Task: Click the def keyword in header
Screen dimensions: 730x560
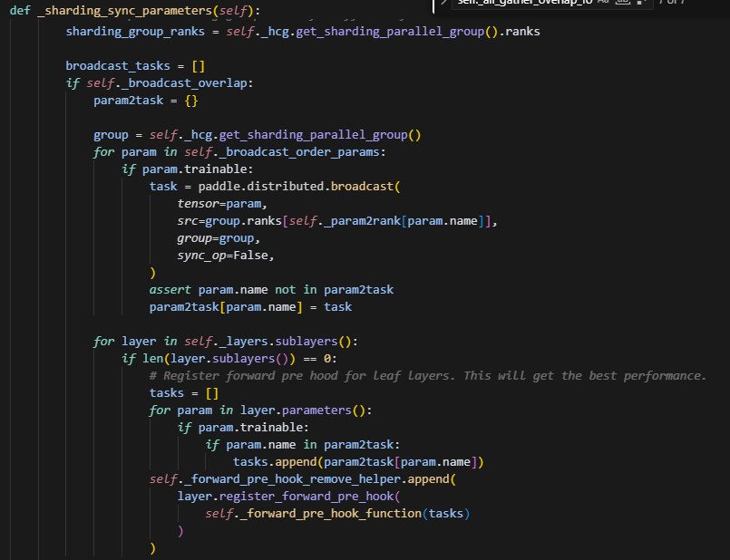Action: (x=19, y=10)
